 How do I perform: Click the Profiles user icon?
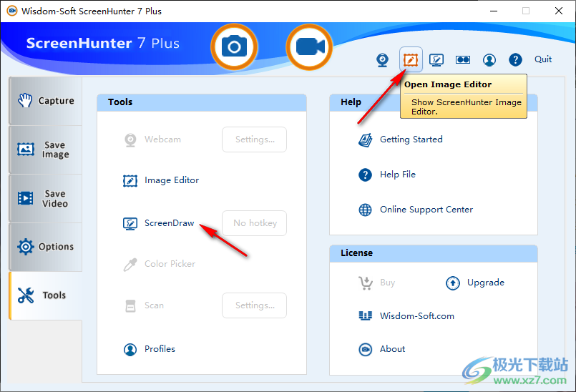tap(130, 349)
